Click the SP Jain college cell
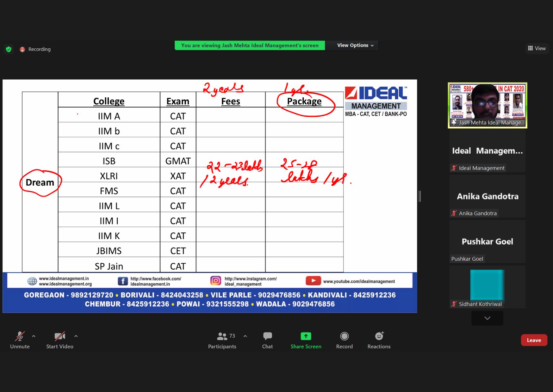This screenshot has height=392, width=553. pyautogui.click(x=109, y=266)
